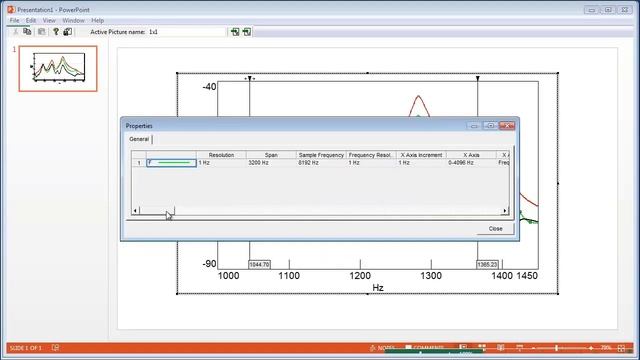Click the 8192 Hz sample frequency cell
Viewport: 640px width, 360px height.
(x=321, y=162)
